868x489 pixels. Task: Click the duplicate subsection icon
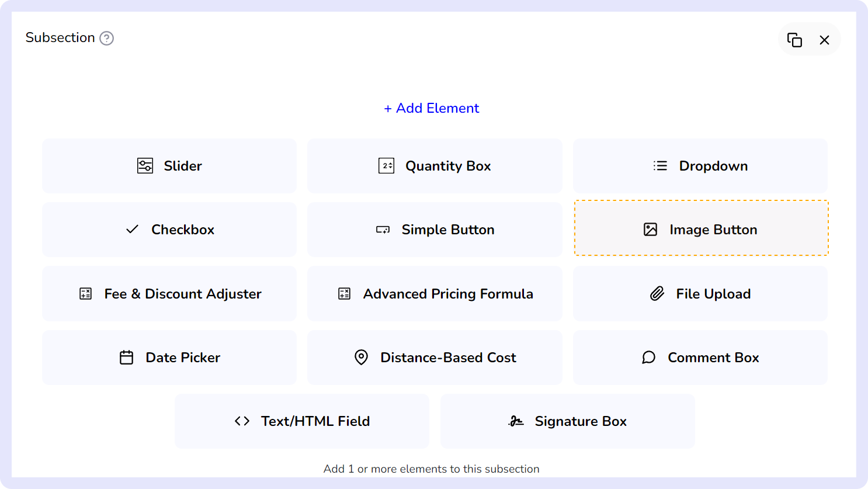pyautogui.click(x=794, y=40)
